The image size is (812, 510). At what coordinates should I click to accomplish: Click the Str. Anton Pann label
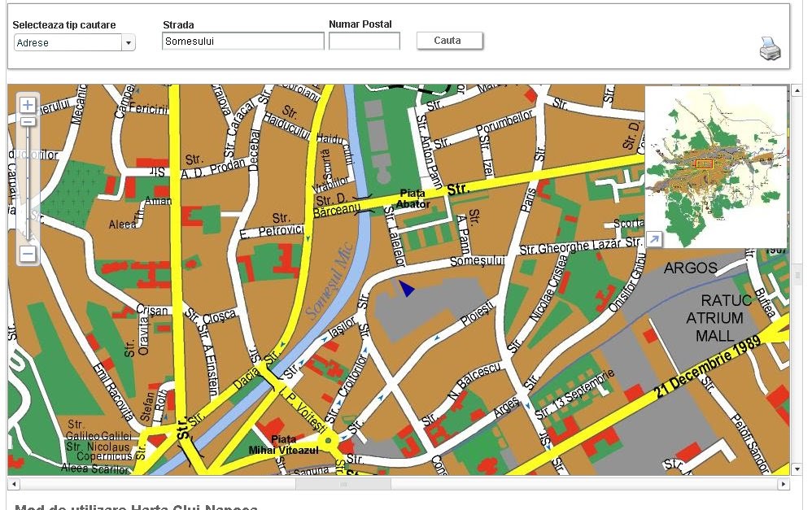[x=430, y=152]
